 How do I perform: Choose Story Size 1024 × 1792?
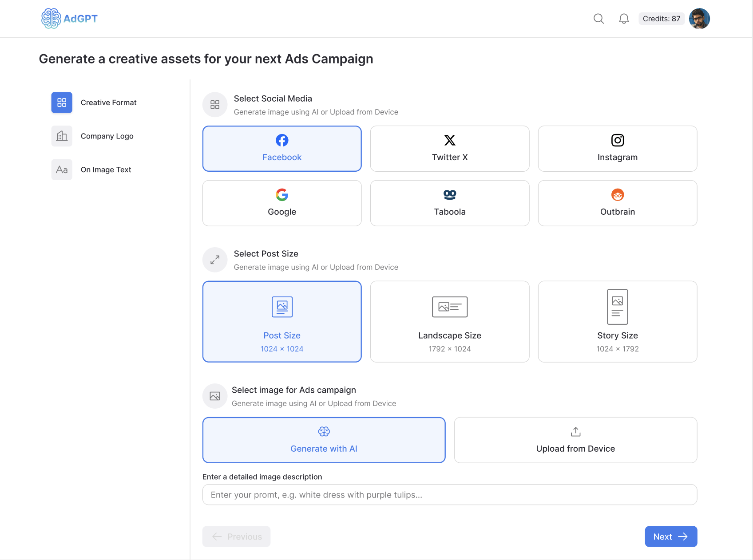(618, 322)
